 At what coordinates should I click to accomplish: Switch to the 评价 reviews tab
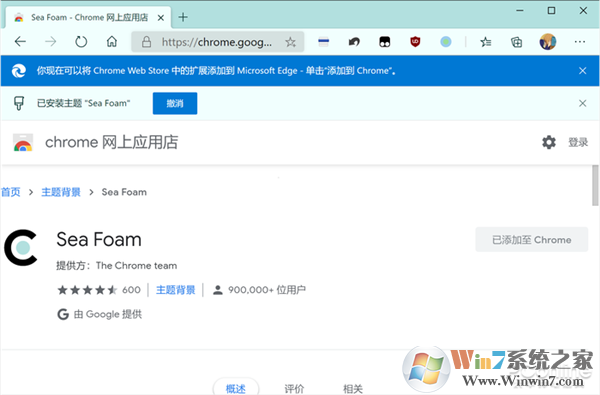pos(294,389)
